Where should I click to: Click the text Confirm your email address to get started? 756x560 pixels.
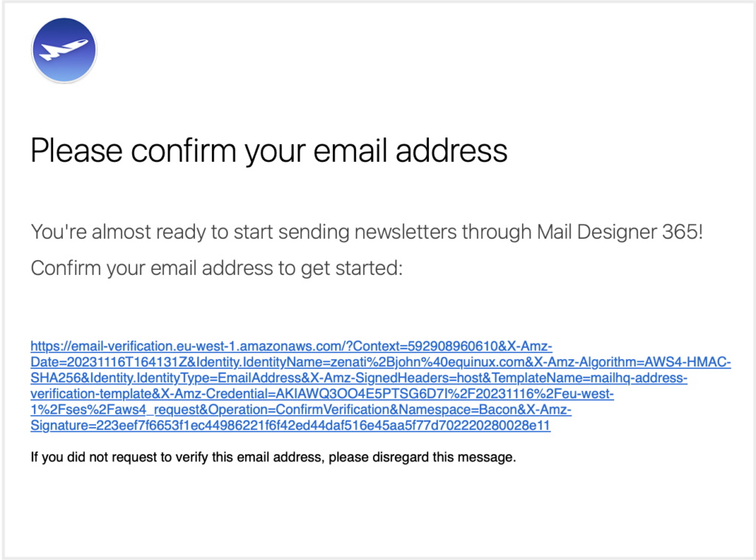[x=216, y=268]
